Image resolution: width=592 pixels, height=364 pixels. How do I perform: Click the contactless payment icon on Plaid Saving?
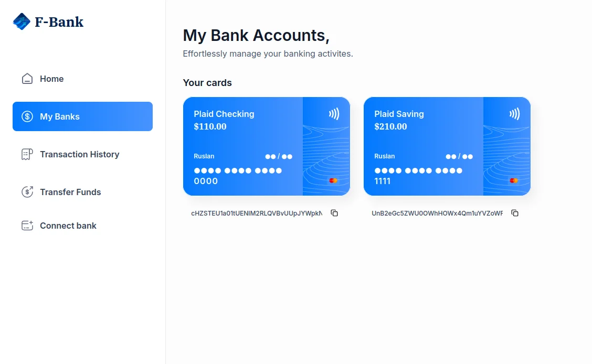coord(515,112)
